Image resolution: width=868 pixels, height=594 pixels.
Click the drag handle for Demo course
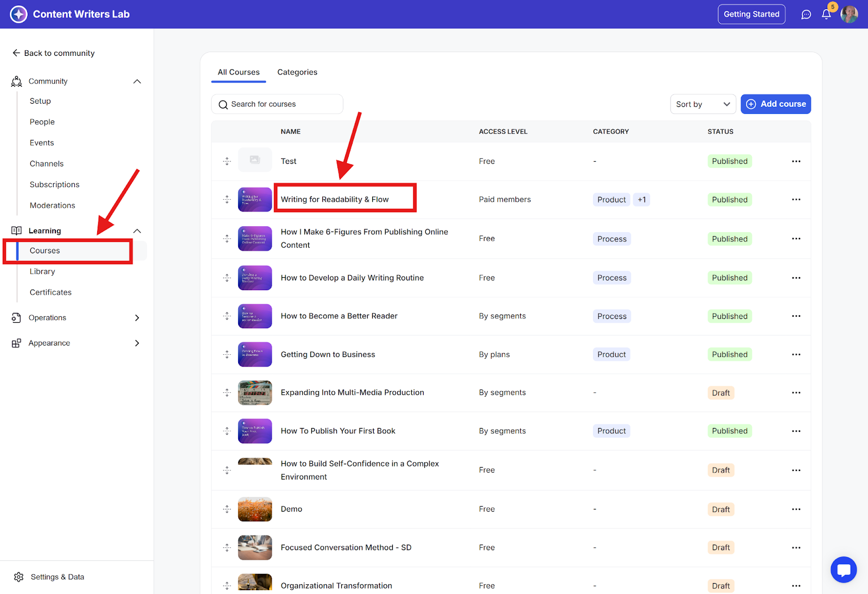(x=227, y=509)
